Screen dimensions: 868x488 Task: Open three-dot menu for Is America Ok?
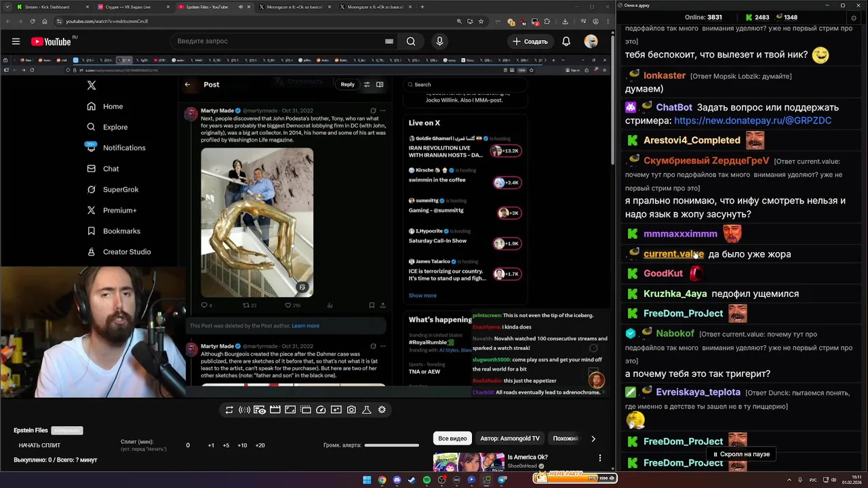pyautogui.click(x=599, y=458)
